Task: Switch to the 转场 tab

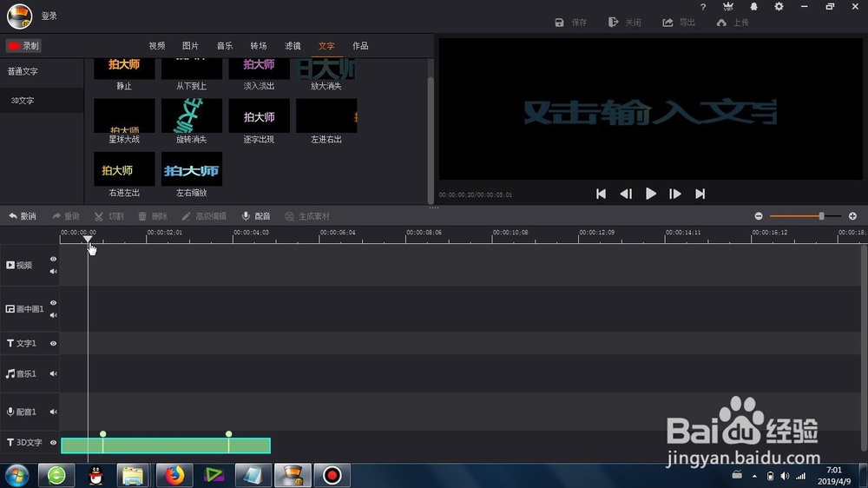Action: (259, 46)
